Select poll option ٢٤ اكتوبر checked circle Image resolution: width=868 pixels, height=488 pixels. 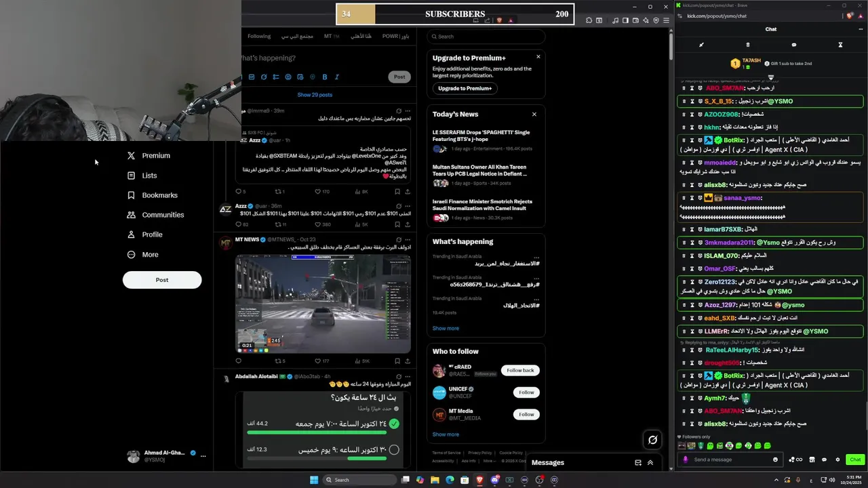[x=394, y=424]
